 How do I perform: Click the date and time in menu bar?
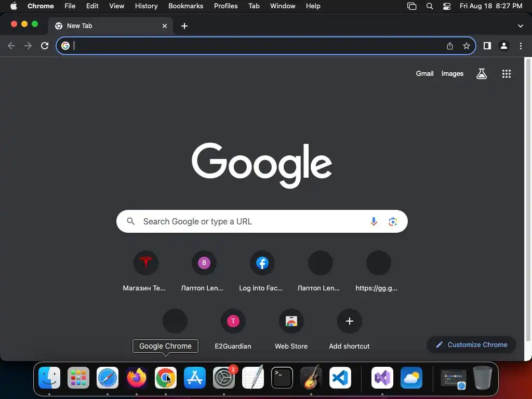coord(491,6)
